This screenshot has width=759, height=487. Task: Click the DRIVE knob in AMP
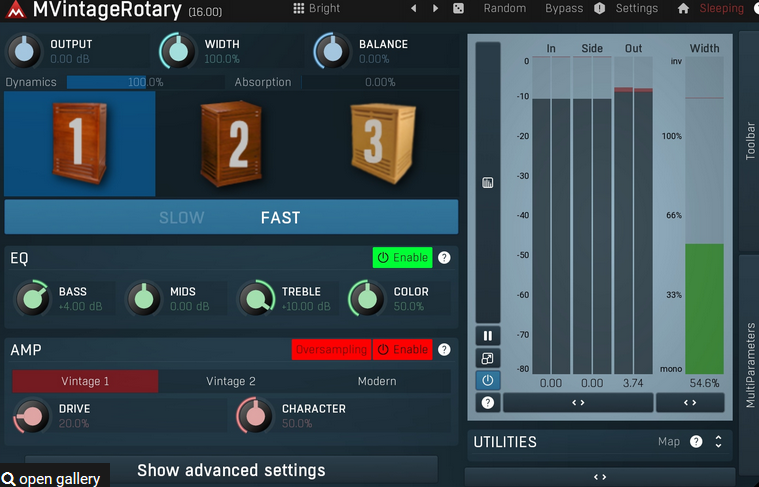click(x=32, y=416)
